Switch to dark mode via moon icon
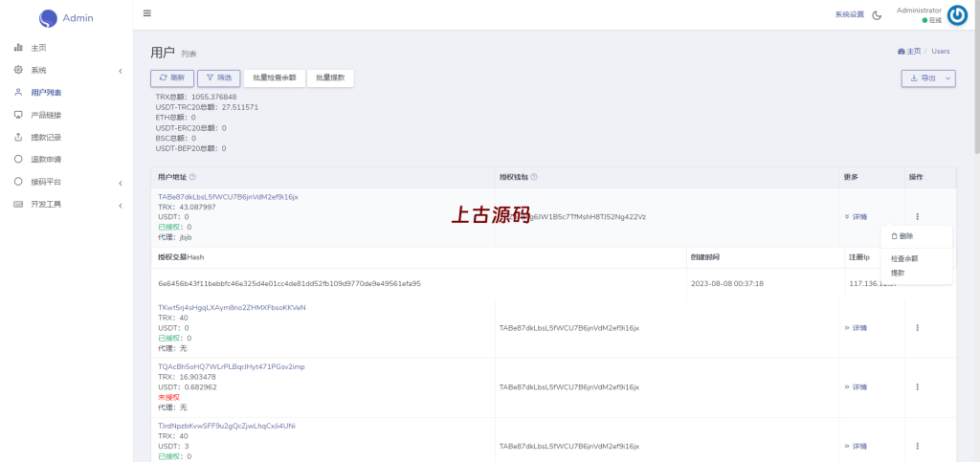This screenshot has width=980, height=462. tap(877, 15)
